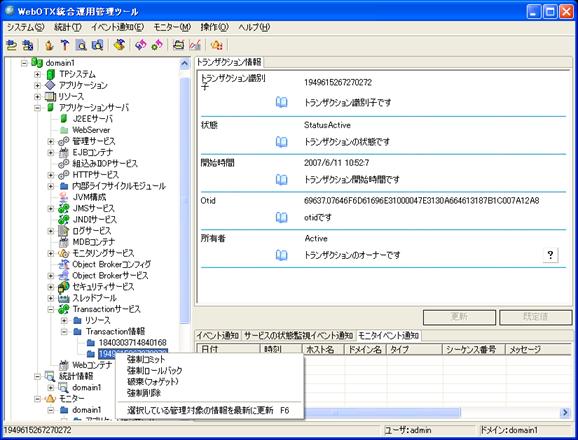Click the monitor screen toolbar icon
This screenshot has width=578, height=440.
point(179,45)
